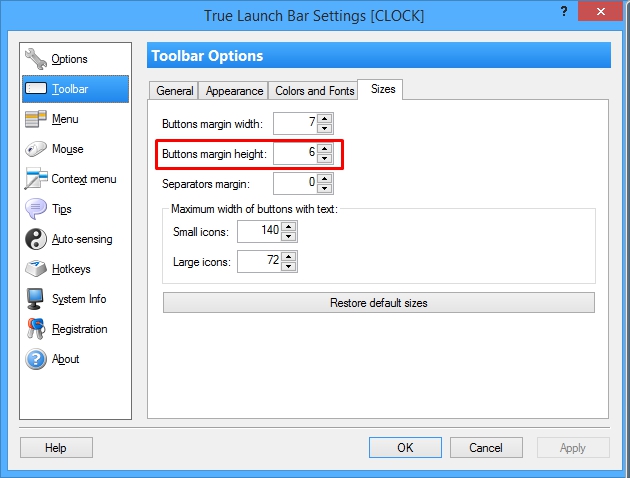Screen dimensions: 630x478
Task: Select the System Info monitor icon
Action: 35,299
